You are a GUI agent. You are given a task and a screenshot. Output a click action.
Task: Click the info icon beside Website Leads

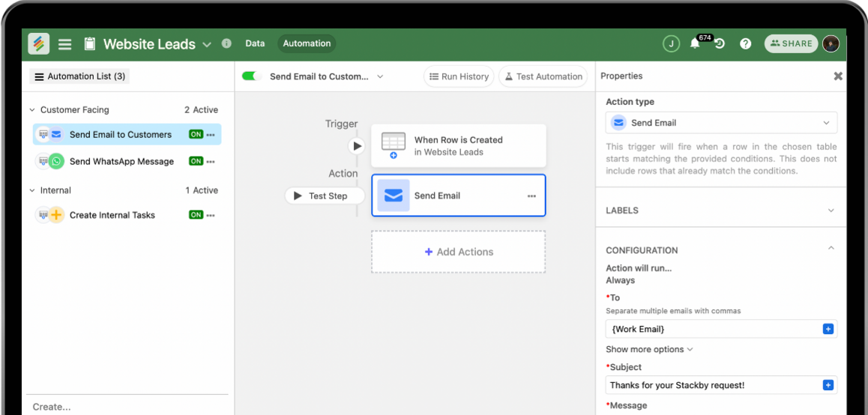click(x=226, y=43)
